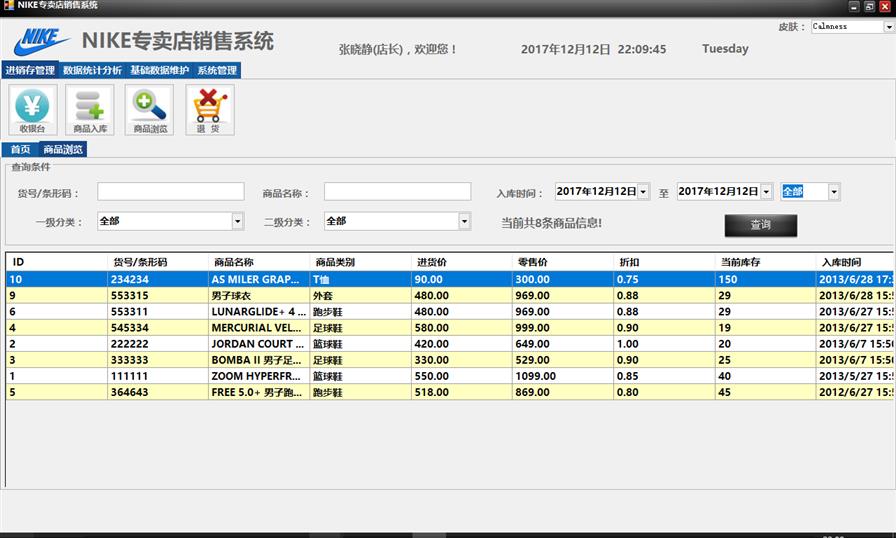Expand the 皮肤 Calmness skin dropdown
896x538 pixels.
(x=889, y=26)
